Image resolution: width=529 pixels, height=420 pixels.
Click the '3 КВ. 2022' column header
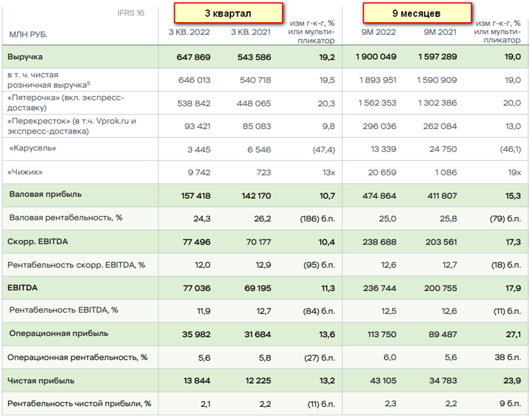pos(189,33)
